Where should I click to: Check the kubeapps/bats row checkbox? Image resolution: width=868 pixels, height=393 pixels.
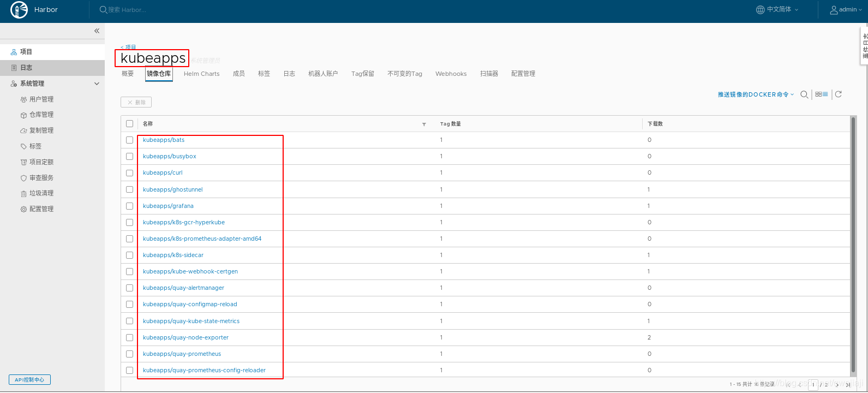point(129,140)
